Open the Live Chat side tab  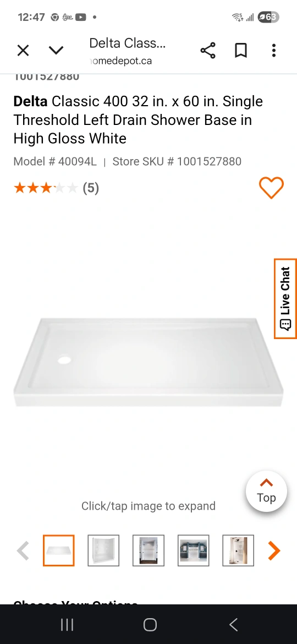click(285, 298)
